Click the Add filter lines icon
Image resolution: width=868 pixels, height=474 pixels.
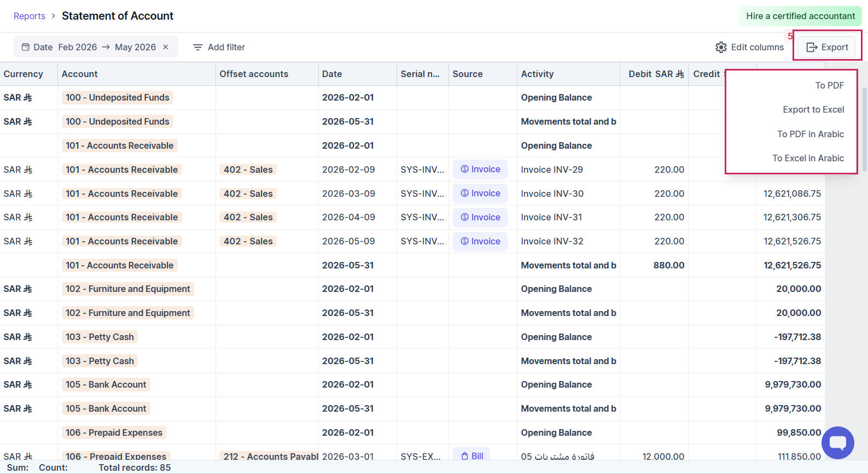[x=198, y=48]
